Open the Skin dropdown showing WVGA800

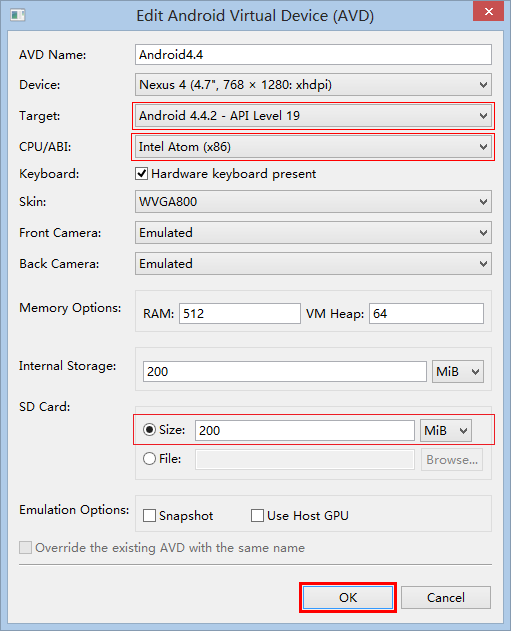click(313, 202)
